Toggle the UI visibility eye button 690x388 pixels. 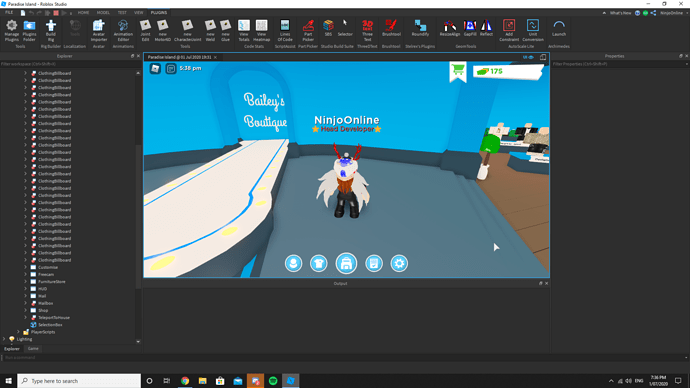[x=528, y=57]
